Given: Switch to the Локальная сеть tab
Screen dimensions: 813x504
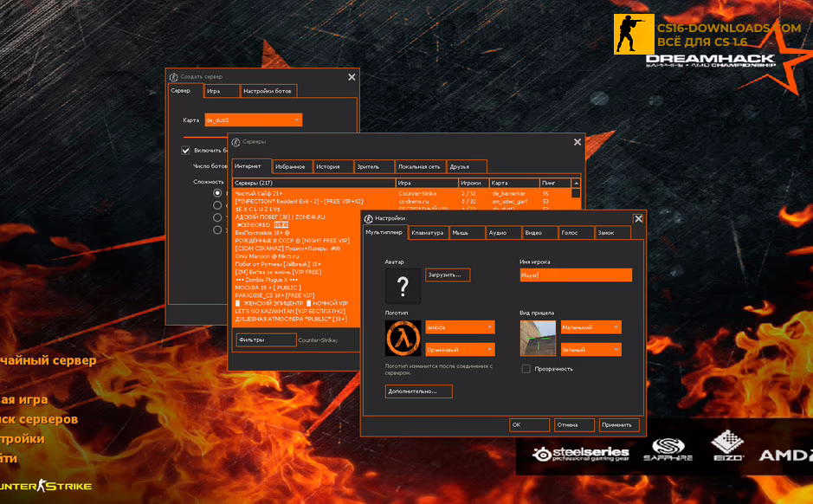Looking at the screenshot, I should 420,166.
